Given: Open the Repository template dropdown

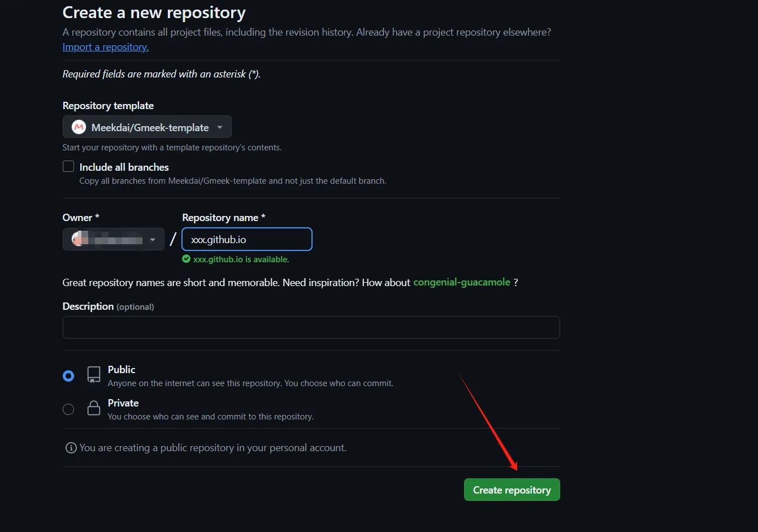Looking at the screenshot, I should tap(147, 127).
